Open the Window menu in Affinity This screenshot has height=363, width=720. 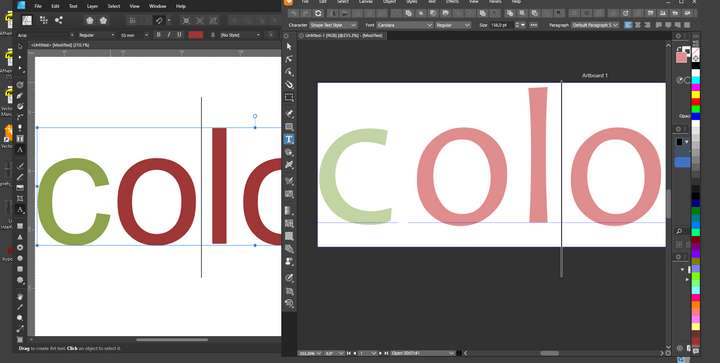pyautogui.click(x=158, y=6)
